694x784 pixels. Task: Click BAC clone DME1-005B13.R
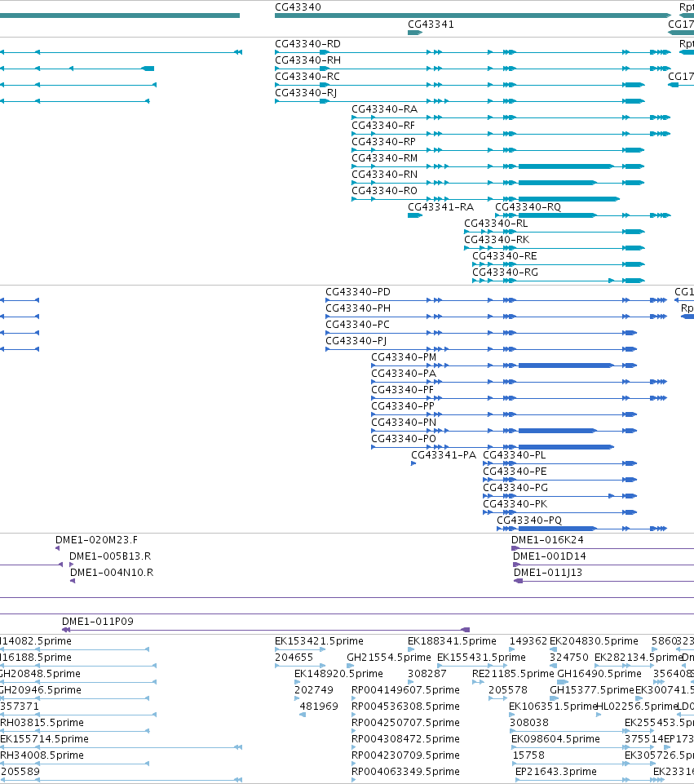pos(110,556)
